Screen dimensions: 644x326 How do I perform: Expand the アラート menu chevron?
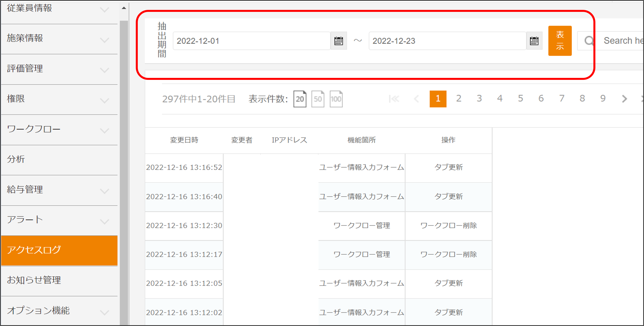105,221
